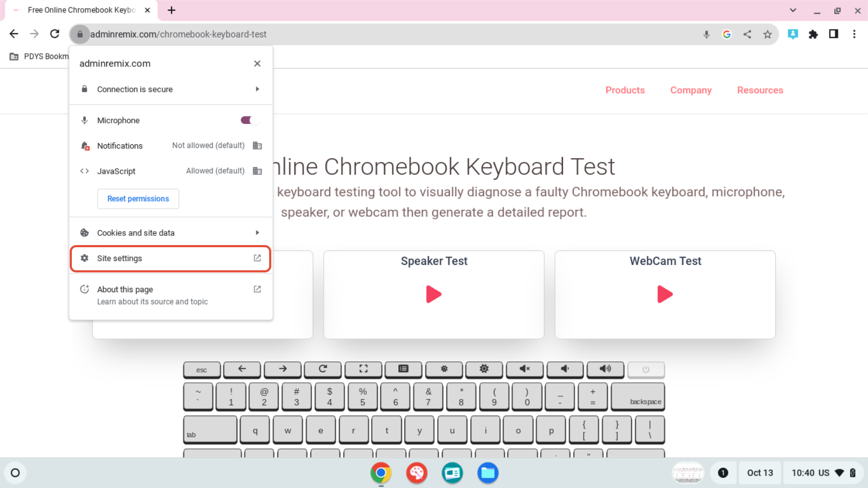Open the Files app from the shelf
Image resolution: width=868 pixels, height=488 pixels.
[x=488, y=473]
